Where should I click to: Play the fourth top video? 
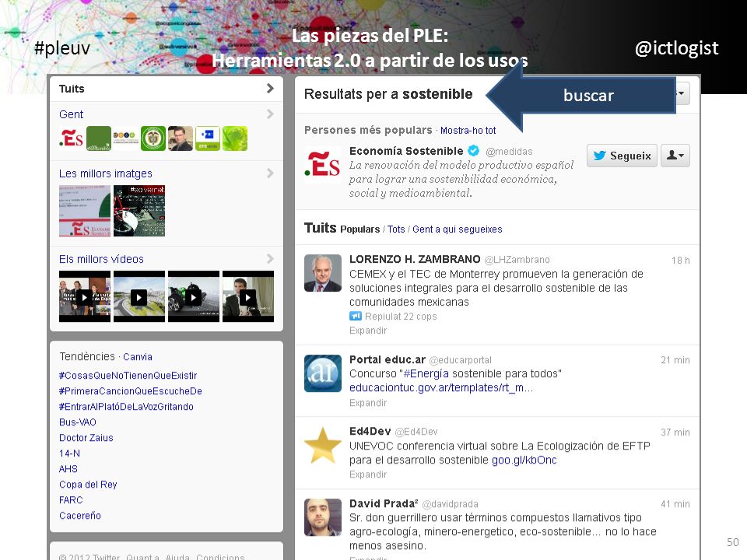point(248,296)
